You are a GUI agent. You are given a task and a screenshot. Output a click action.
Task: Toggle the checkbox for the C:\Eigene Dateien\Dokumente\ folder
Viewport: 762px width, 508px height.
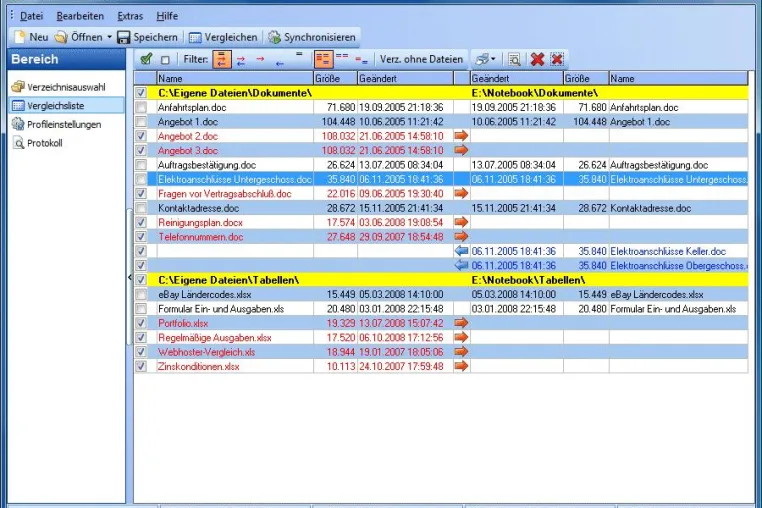point(141,93)
